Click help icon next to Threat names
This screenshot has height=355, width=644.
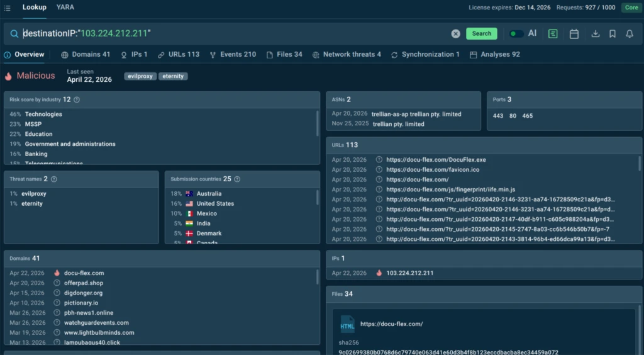53,179
